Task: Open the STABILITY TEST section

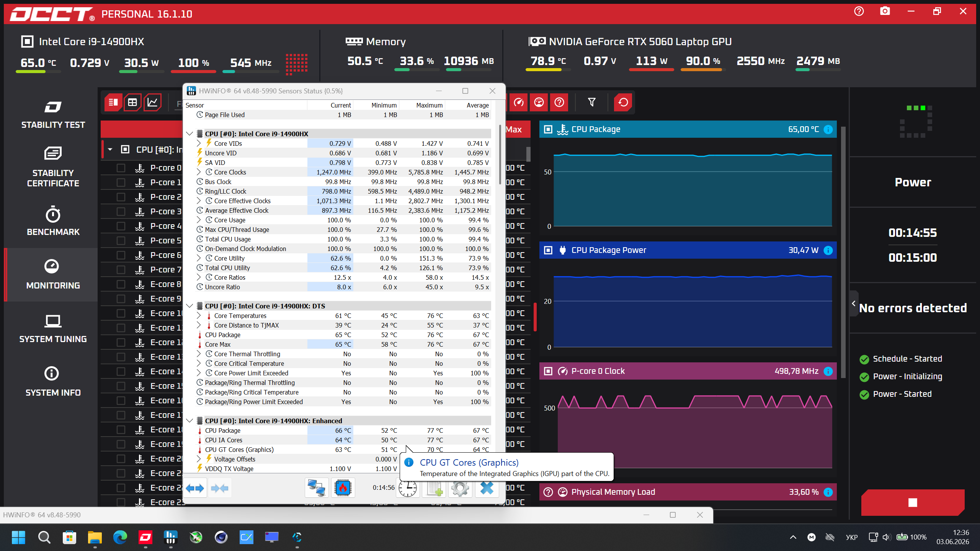Action: point(53,114)
